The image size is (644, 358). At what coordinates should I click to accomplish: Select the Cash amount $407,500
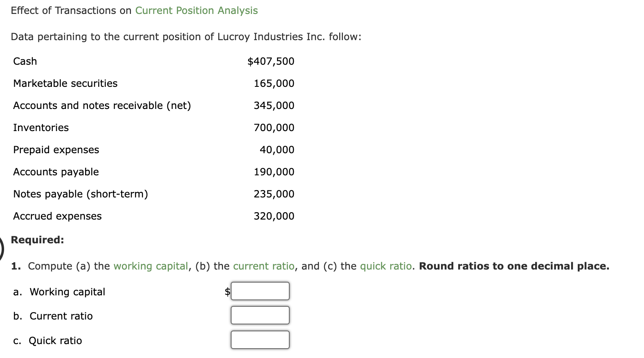(271, 61)
